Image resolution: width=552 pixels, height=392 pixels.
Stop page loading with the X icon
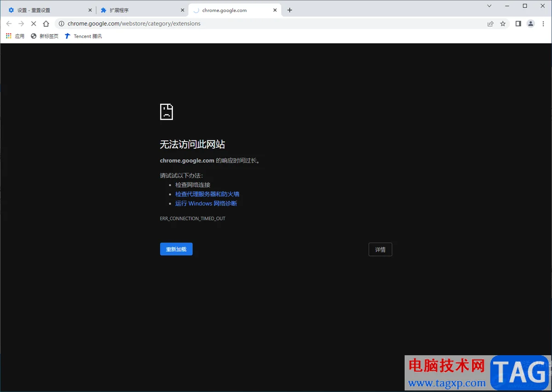point(33,23)
